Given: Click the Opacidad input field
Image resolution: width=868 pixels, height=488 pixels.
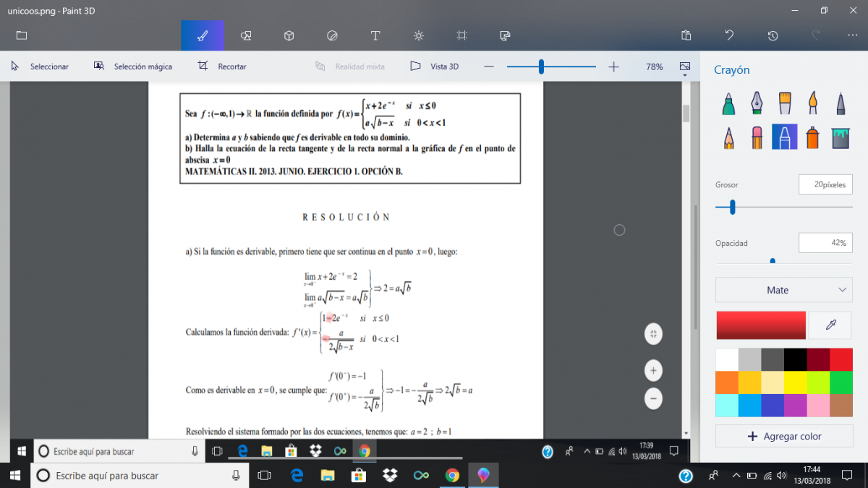Looking at the screenshot, I should pos(825,243).
